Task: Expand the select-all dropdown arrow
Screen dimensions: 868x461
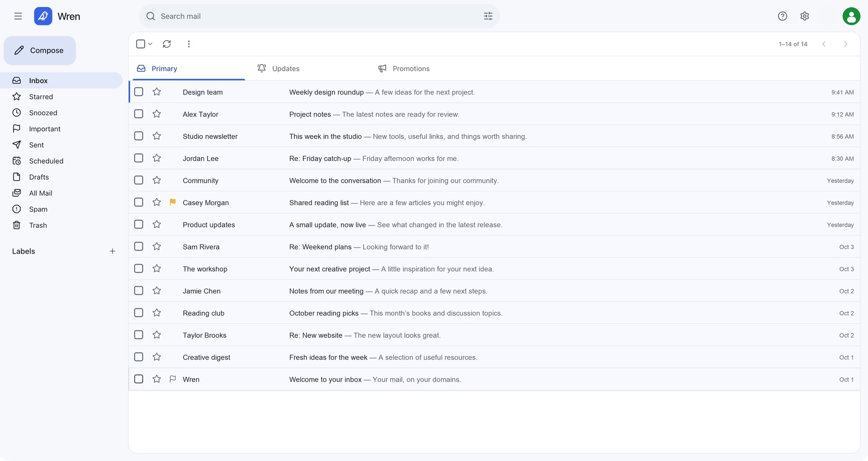Action: tap(150, 44)
